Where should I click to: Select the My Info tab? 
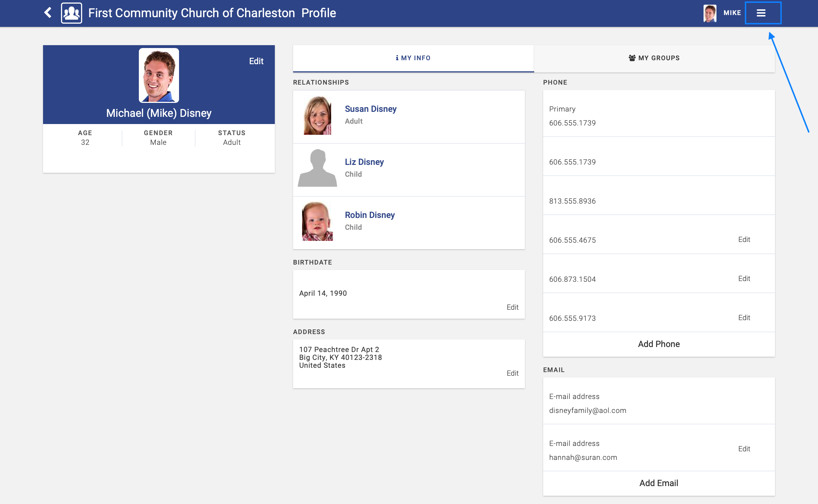413,58
